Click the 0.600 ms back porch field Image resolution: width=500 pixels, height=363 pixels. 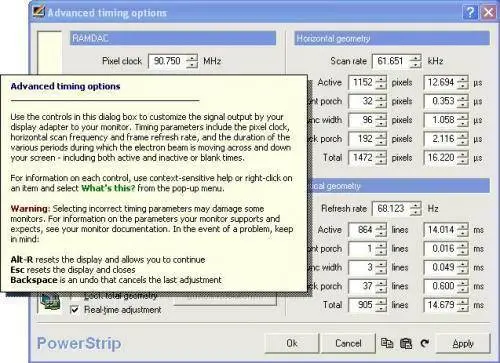(x=441, y=286)
